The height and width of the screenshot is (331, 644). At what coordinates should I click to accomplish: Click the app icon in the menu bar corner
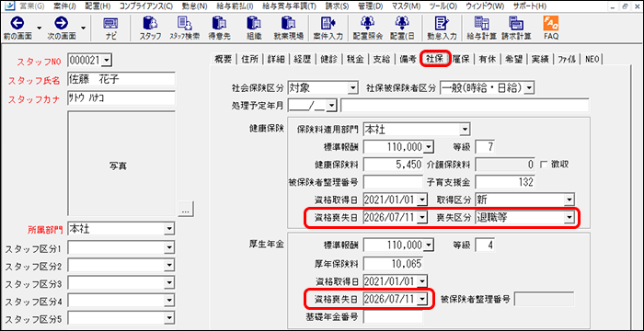click(11, 6)
